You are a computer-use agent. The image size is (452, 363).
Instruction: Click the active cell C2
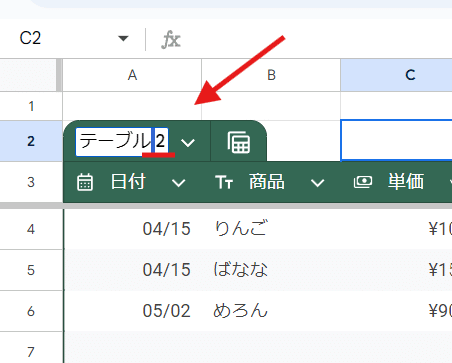pyautogui.click(x=396, y=141)
